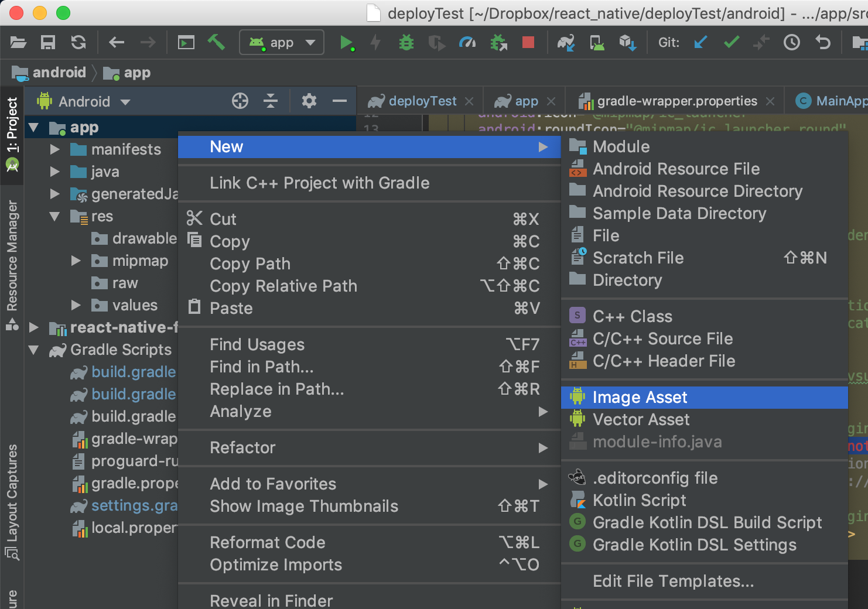Hide the Project panel with minus icon
868x609 pixels.
[x=340, y=101]
